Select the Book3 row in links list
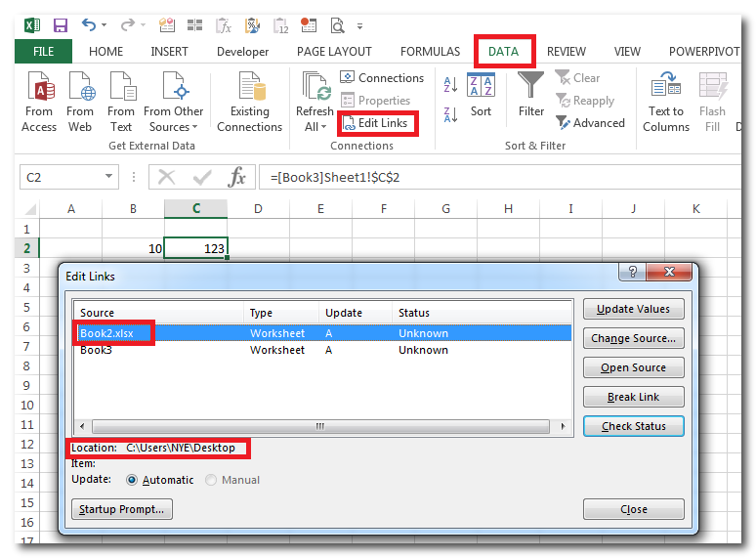 [97, 350]
